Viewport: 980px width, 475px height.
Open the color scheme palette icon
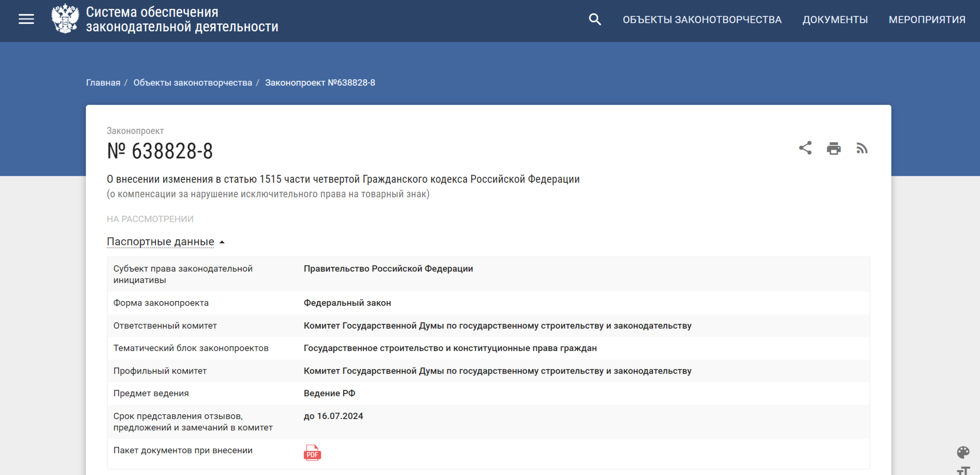click(x=963, y=452)
